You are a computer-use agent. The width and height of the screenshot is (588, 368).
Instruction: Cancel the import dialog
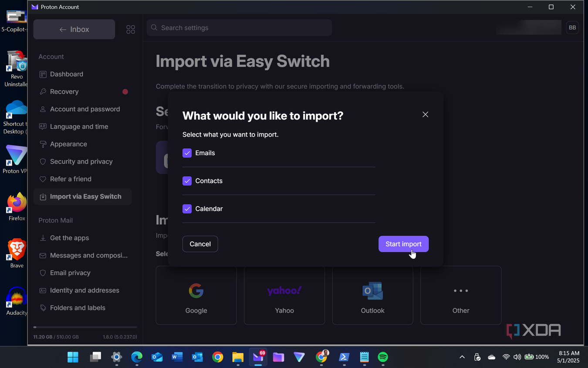coord(200,244)
